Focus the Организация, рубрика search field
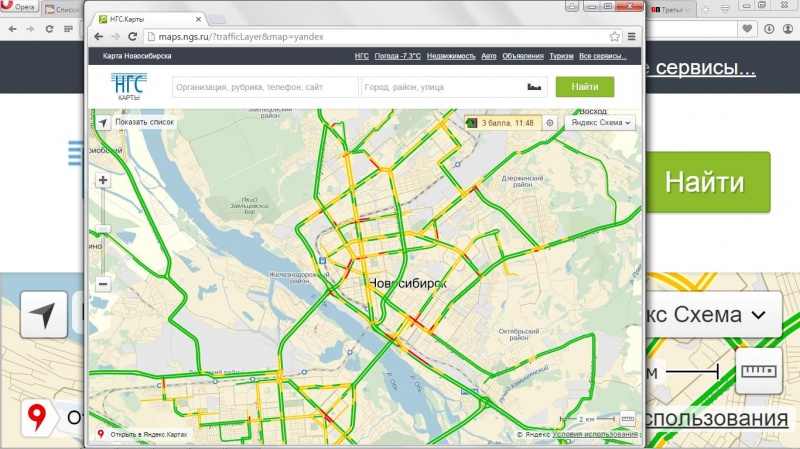Viewport: 800px width, 449px height. [x=265, y=87]
